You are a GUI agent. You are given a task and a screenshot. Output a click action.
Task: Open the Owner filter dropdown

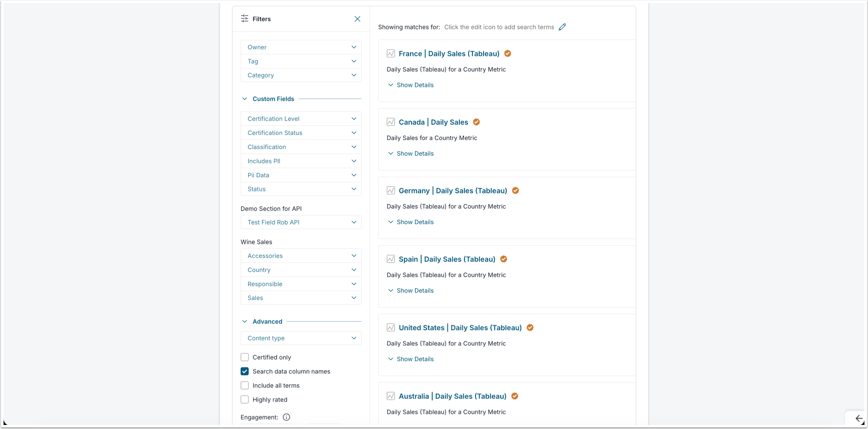pos(301,47)
